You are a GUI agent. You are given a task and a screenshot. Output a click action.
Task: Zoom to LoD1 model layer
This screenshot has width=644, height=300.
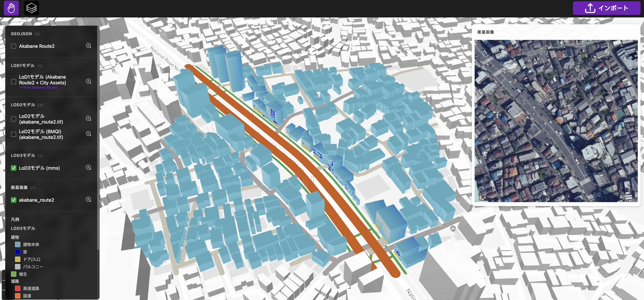click(88, 81)
